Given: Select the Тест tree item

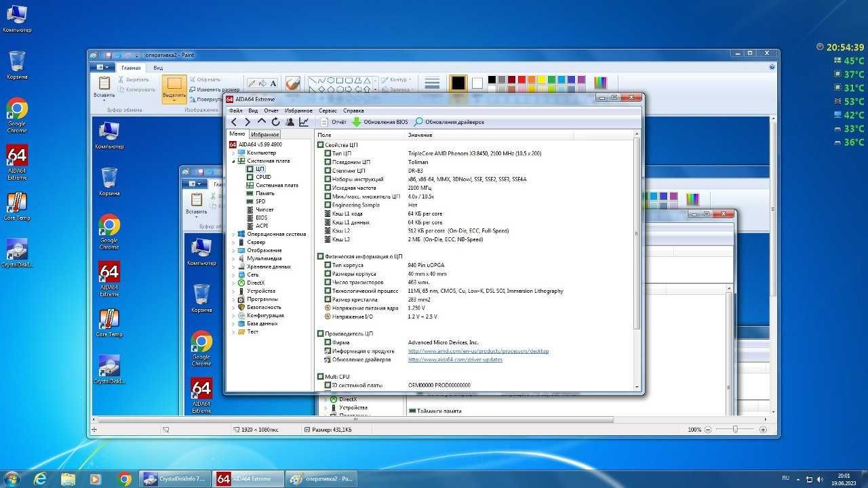Looking at the screenshot, I should click(x=252, y=331).
